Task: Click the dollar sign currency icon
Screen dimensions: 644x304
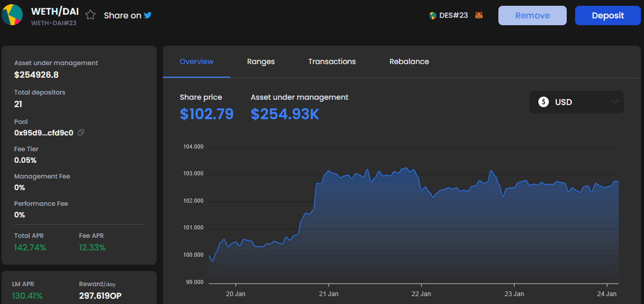Action: 544,102
